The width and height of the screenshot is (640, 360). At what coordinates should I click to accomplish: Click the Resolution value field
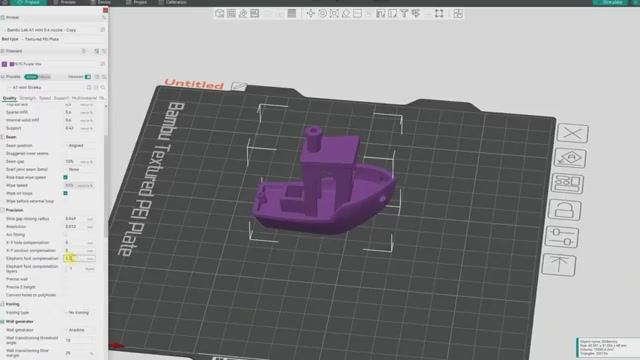80,227
